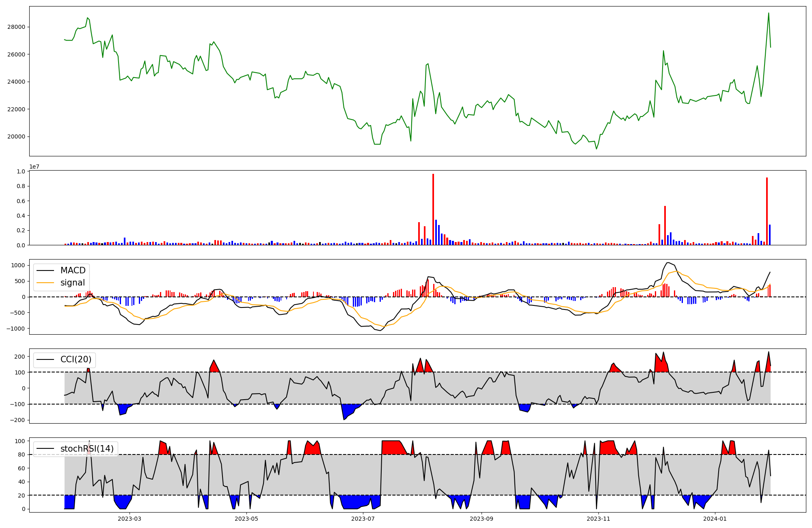Click the 2023-03 date tick label
The image size is (812, 528).
[130, 519]
